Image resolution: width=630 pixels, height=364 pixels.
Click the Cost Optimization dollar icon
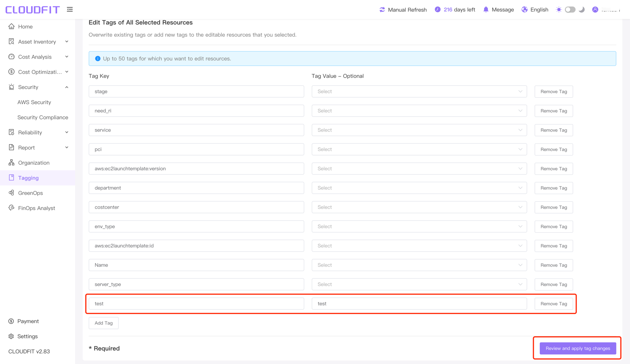tap(11, 72)
